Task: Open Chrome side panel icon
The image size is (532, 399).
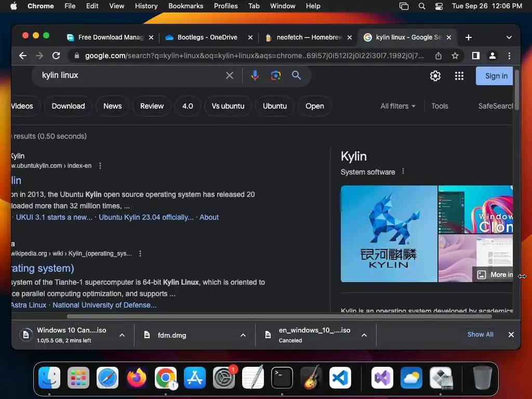Action: 476,56
